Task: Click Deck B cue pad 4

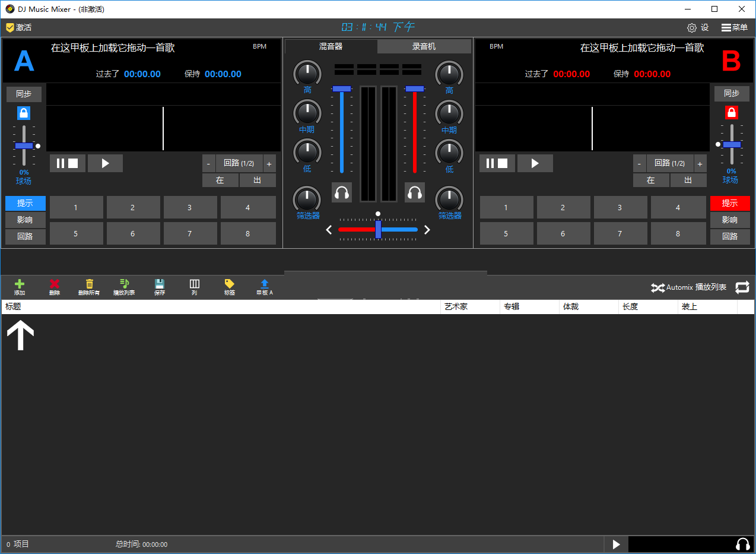Action: (678, 208)
